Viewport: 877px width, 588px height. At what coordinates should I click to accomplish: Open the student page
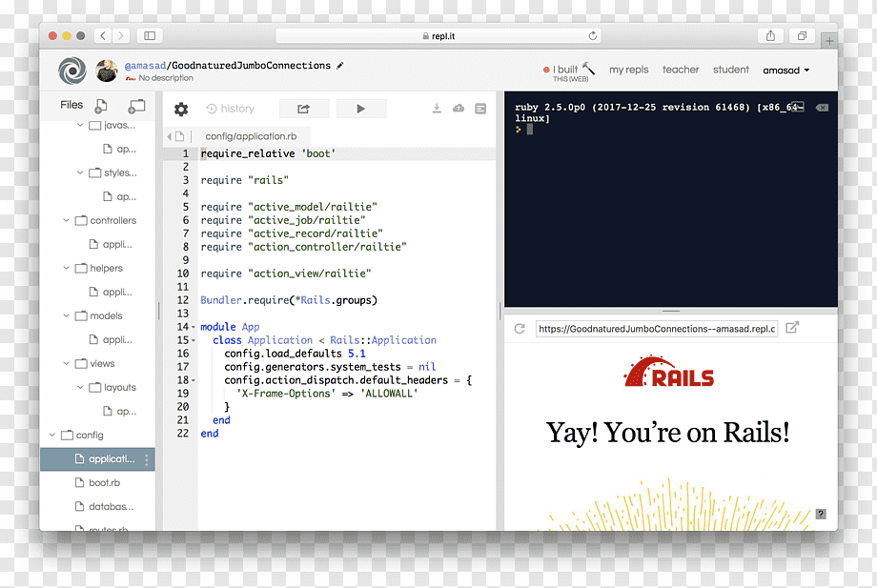pyautogui.click(x=730, y=70)
